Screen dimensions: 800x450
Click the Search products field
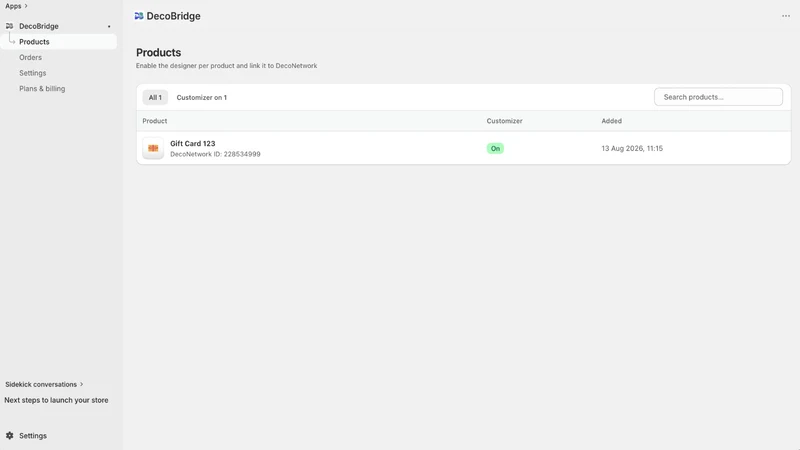[718, 97]
